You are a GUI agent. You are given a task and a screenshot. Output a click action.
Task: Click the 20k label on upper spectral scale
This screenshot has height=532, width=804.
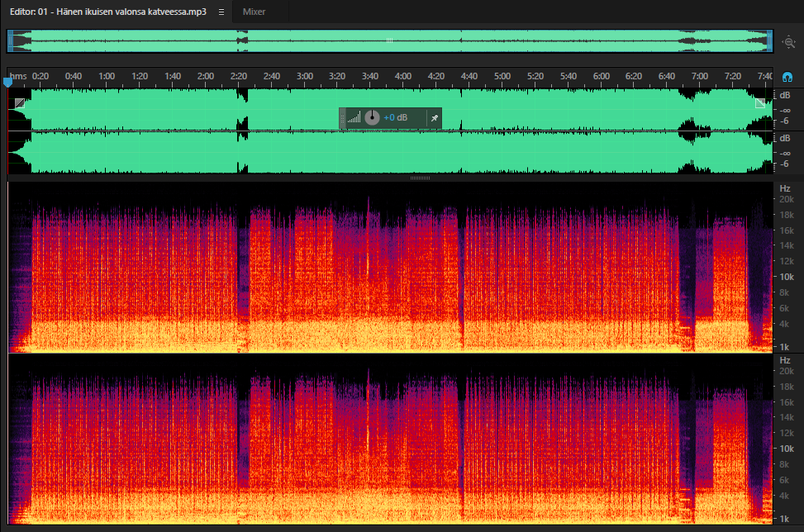coord(787,199)
